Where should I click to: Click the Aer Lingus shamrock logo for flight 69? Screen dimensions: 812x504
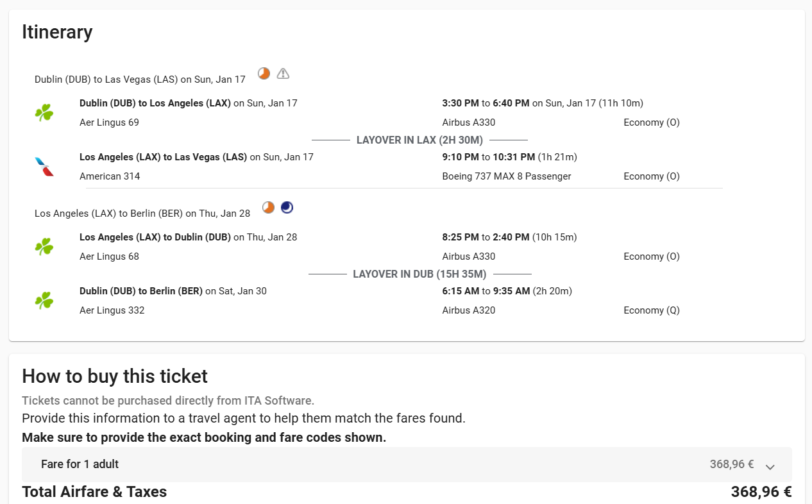[44, 113]
